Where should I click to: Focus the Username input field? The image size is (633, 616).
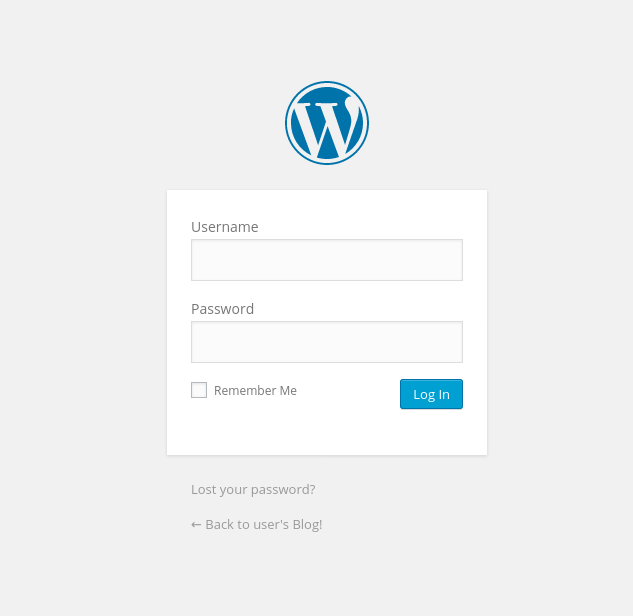click(x=327, y=260)
